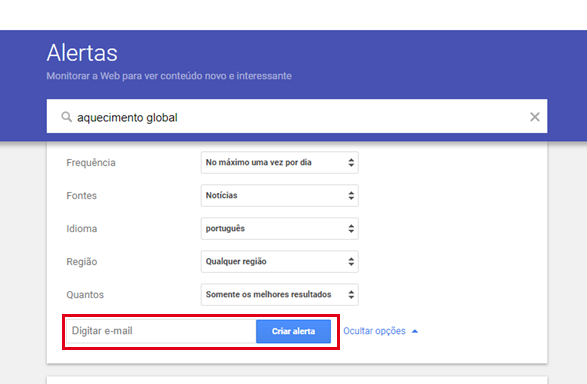The image size is (587, 384).
Task: Open the Fontes dropdown showing Notícias
Action: pos(280,195)
